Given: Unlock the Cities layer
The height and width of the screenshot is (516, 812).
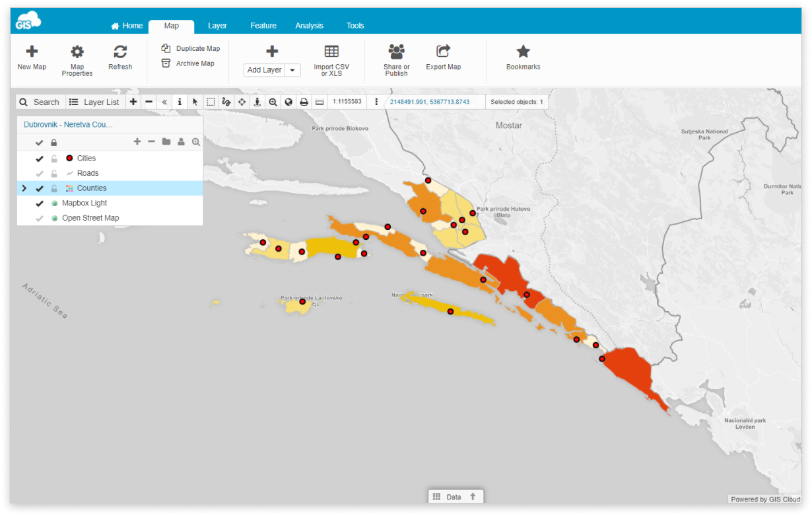Looking at the screenshot, I should coord(53,158).
